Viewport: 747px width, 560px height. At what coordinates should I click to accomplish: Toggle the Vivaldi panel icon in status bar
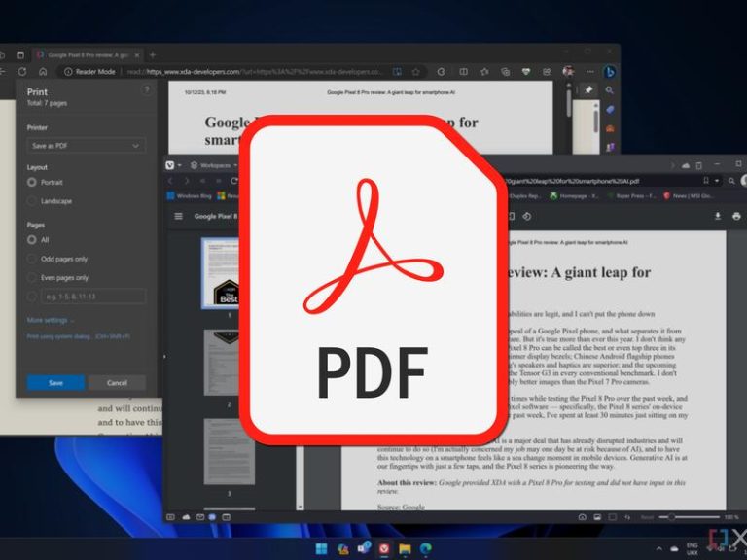[x=170, y=517]
